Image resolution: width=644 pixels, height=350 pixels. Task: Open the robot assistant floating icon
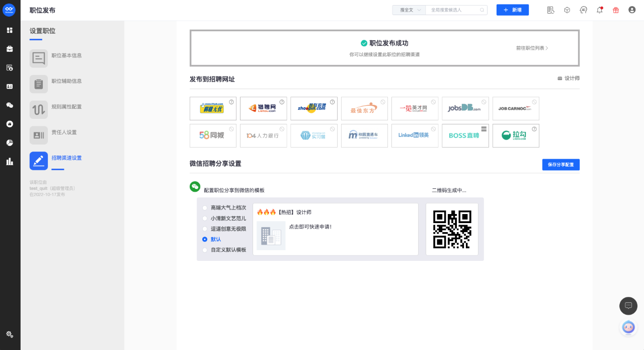point(628,327)
